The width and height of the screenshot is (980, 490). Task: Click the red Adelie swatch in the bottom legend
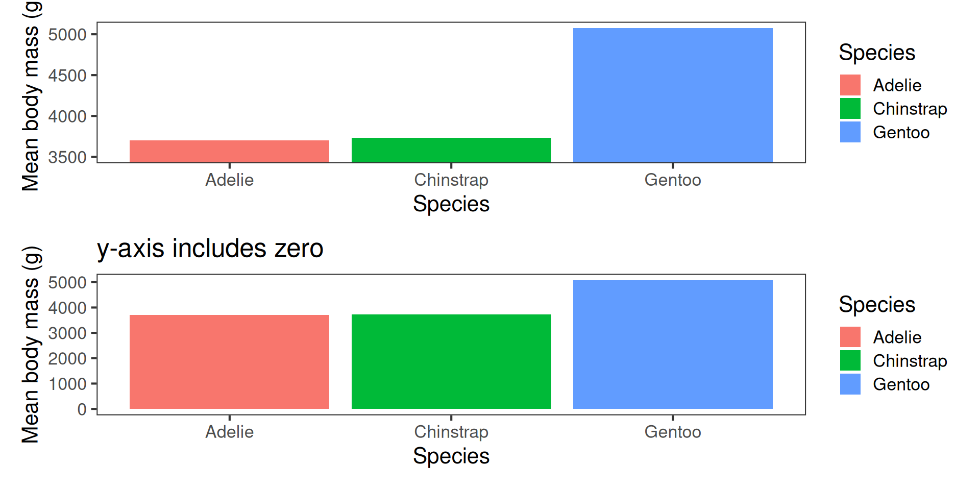coord(850,337)
